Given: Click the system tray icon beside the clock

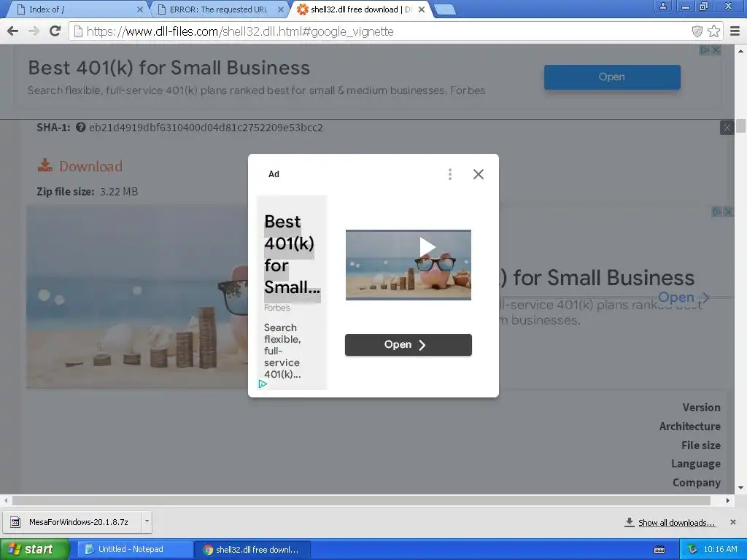Looking at the screenshot, I should (692, 550).
